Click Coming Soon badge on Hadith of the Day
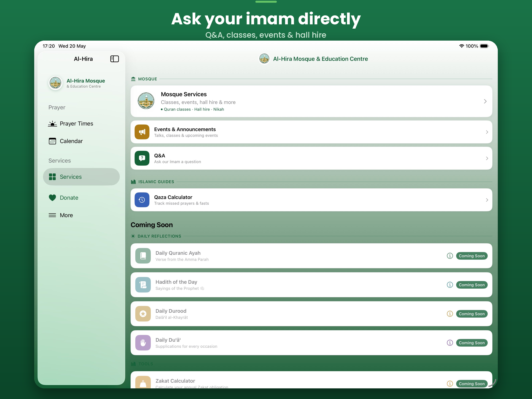The image size is (532, 399). pyautogui.click(x=472, y=285)
